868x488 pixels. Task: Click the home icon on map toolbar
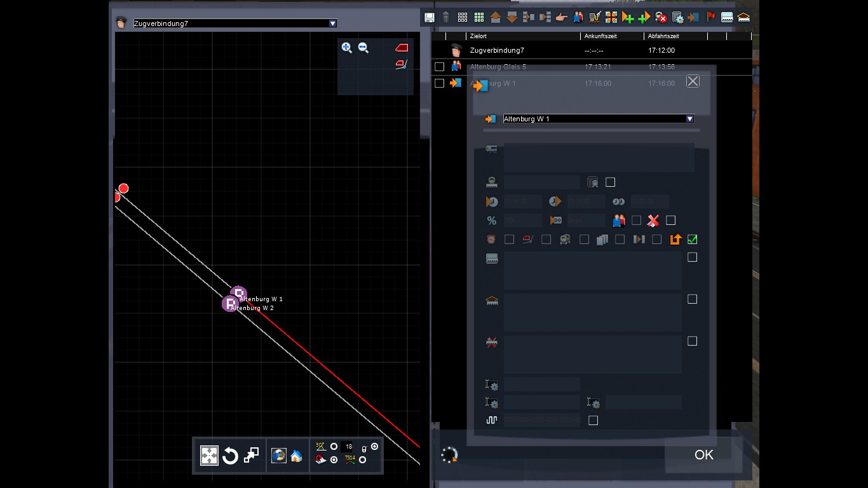pos(296,456)
